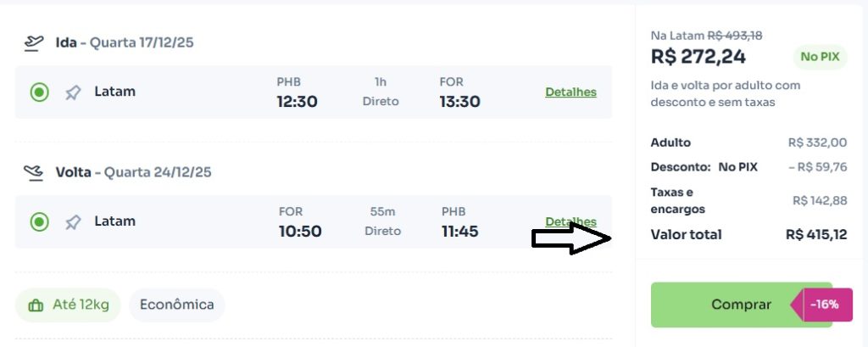This screenshot has height=347, width=868.
Task: Click the departing plane icon beside Ida
Action: point(34,42)
